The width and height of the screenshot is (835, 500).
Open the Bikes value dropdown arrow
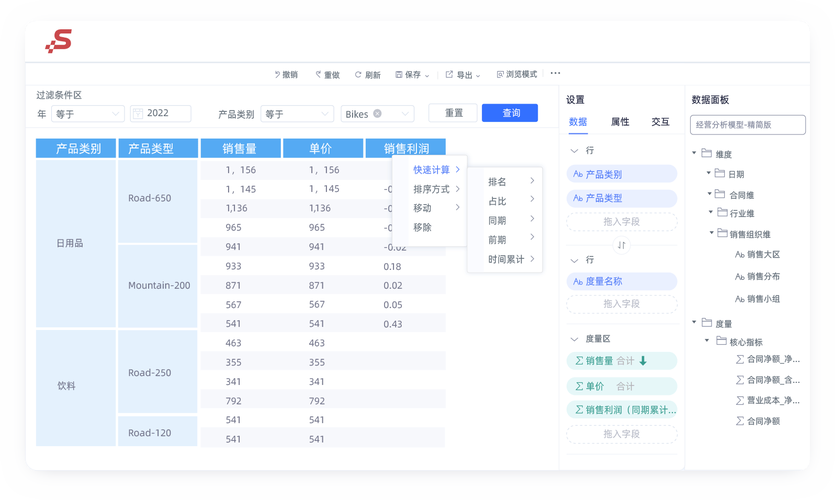(405, 114)
